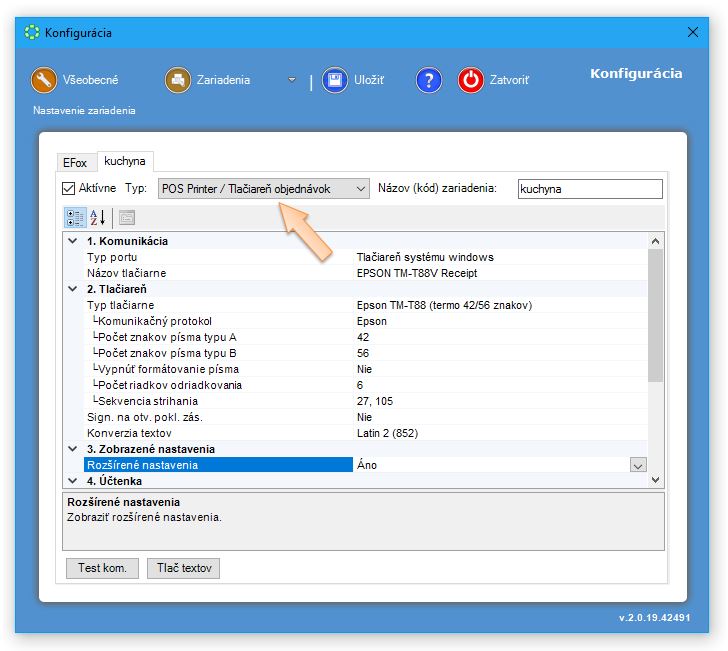728x651 pixels.
Task: Open dropdown arrow next to Zariadenia
Action: coord(292,80)
